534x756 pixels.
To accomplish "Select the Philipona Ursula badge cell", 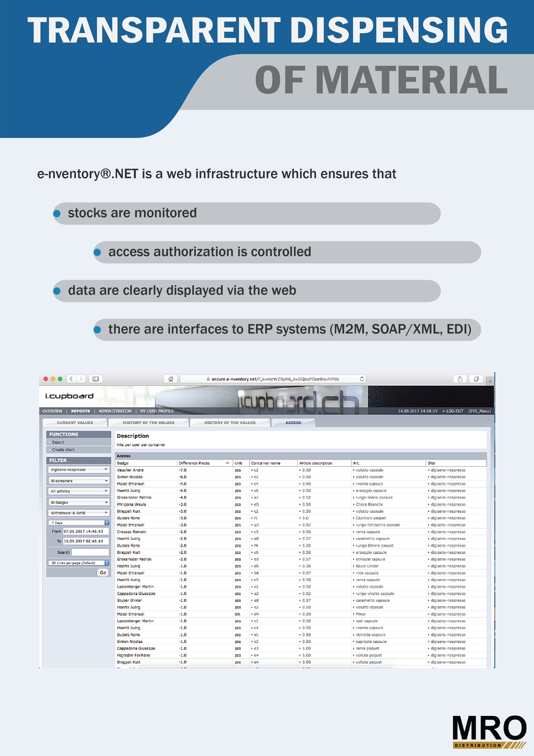I will [131, 505].
